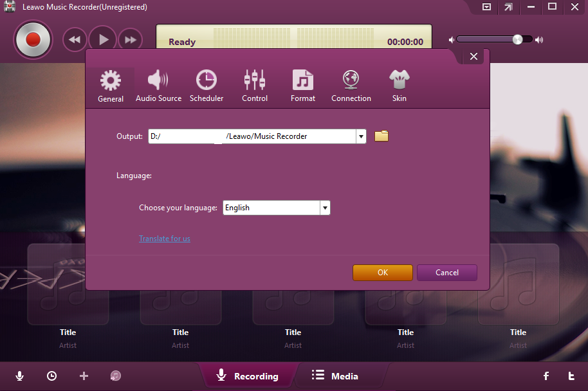Select the fourth album cover thumbnail
588x391 pixels.
[406, 307]
